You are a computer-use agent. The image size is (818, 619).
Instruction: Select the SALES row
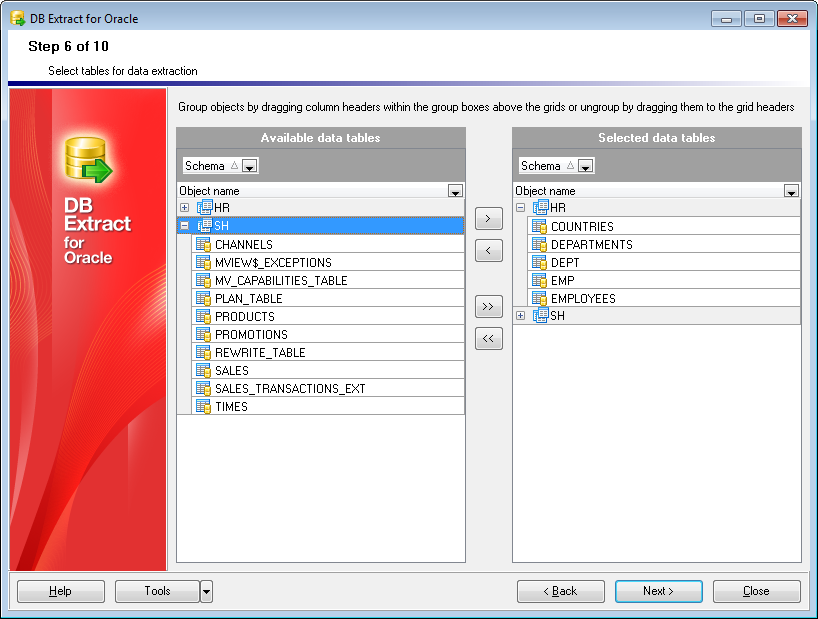coord(328,370)
